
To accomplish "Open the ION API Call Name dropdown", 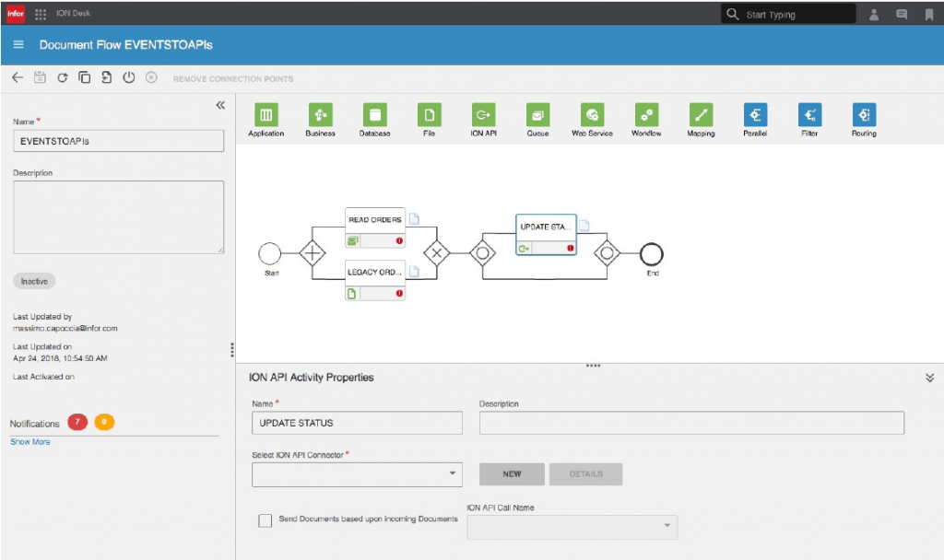I will click(x=572, y=527).
